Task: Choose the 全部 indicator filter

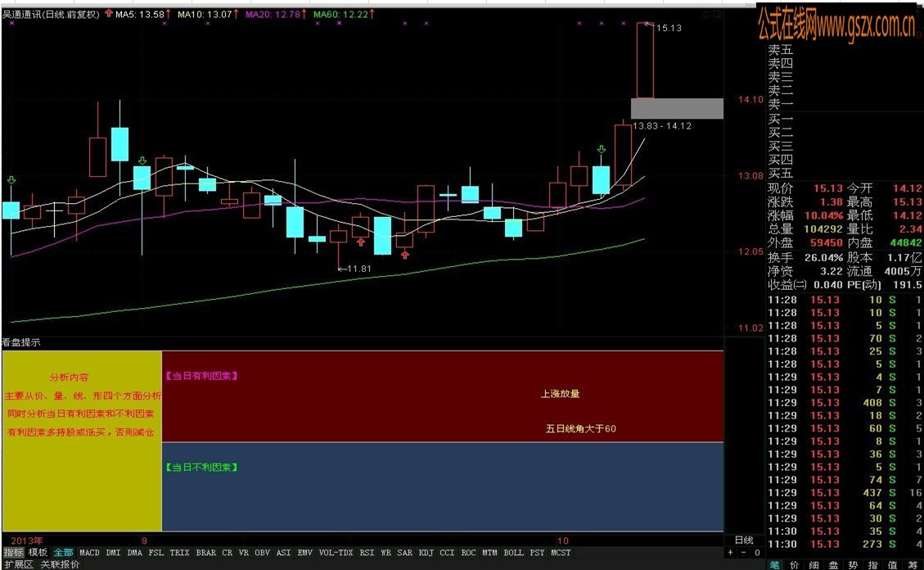Action: 64,552
